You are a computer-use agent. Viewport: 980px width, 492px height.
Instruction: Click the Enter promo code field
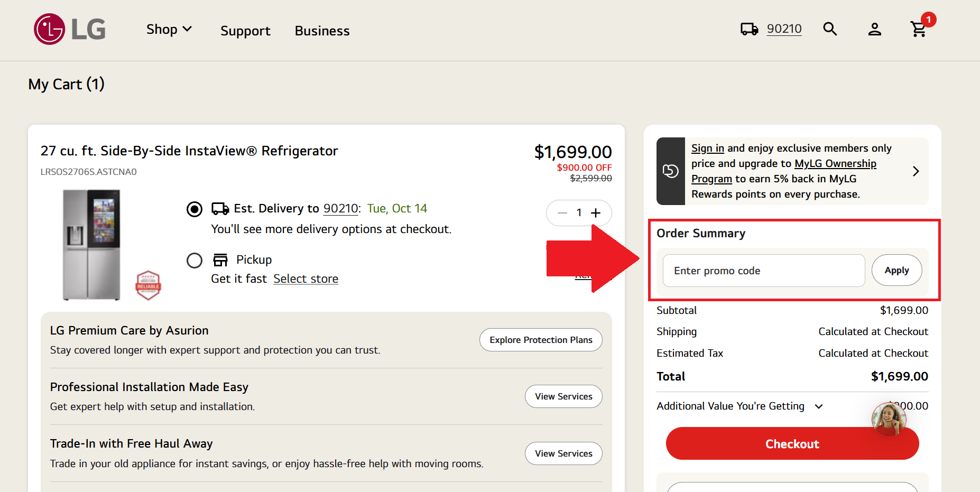(x=763, y=271)
